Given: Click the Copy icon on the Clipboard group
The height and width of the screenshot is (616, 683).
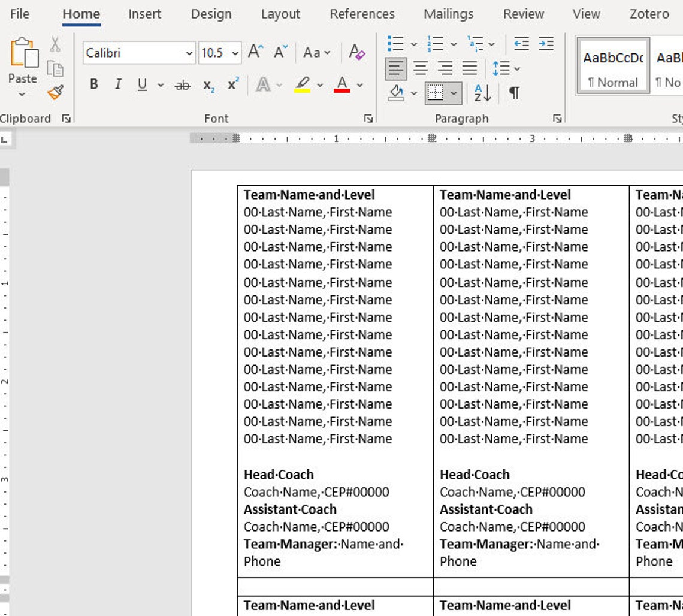Looking at the screenshot, I should coord(56,68).
